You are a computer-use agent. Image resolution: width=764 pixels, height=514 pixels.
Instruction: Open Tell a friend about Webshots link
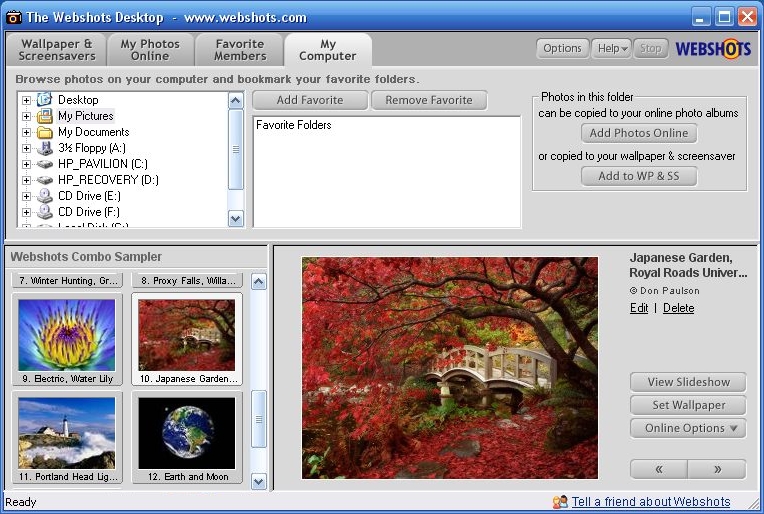click(650, 502)
